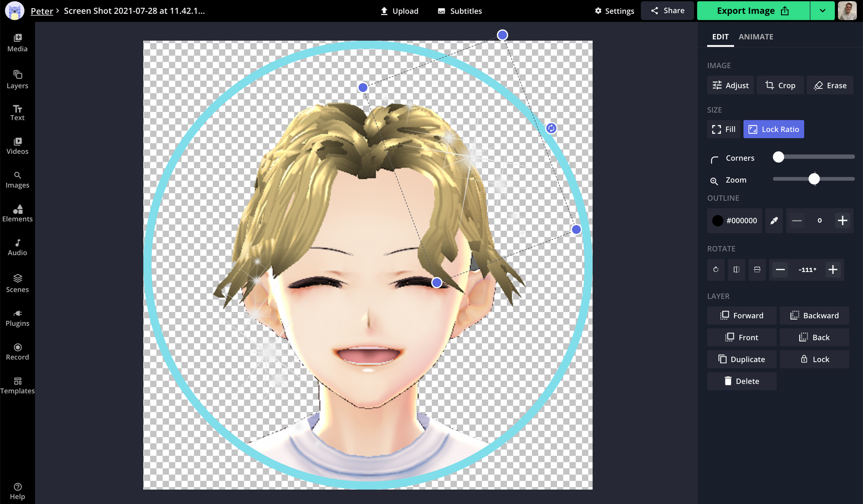Open the Record panel

[x=17, y=350]
